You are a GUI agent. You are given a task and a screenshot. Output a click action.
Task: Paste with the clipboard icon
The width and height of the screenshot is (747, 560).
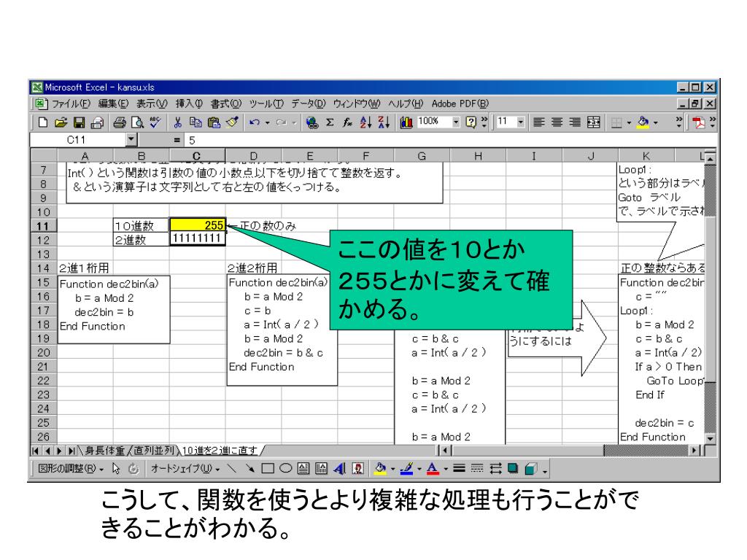[x=214, y=122]
